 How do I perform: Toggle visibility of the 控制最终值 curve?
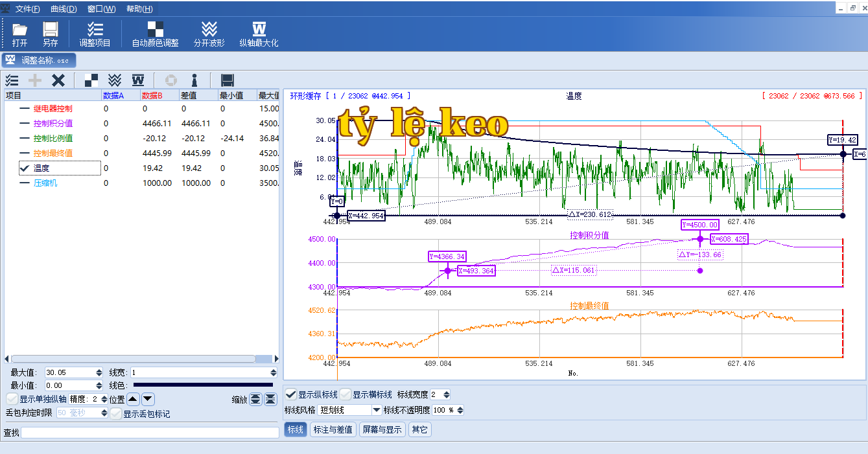click(x=25, y=153)
